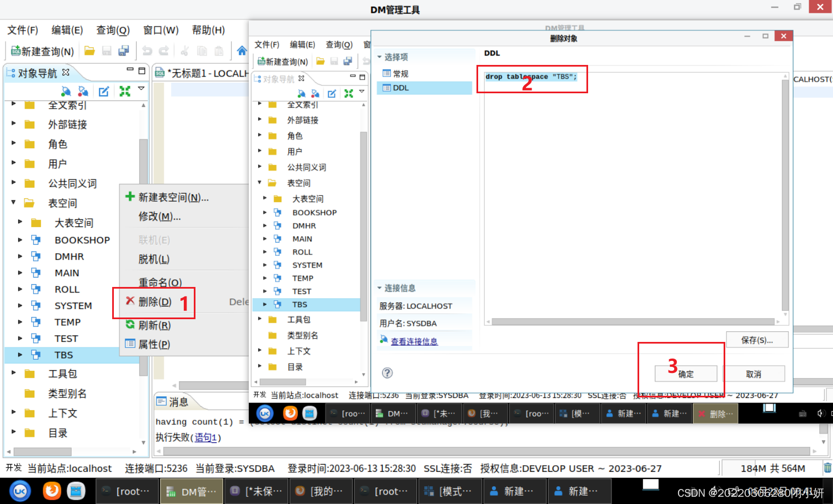Collapse 表空间 node in inner window tree
The image size is (833, 504).
tap(259, 183)
